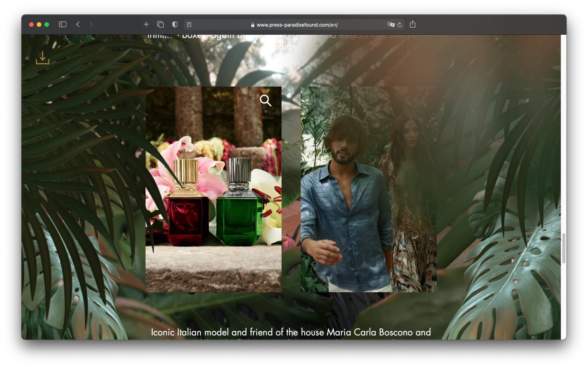Image resolution: width=588 pixels, height=368 pixels.
Task: Open a new tab with plus icon
Action: (146, 24)
